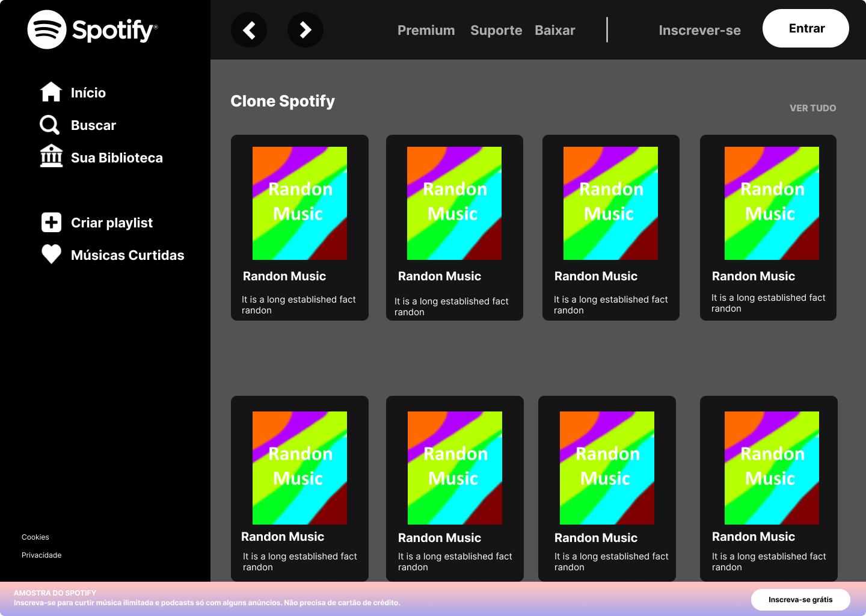Open Sua Biblioteca via building icon
Screen dimensions: 866x616
click(51, 156)
